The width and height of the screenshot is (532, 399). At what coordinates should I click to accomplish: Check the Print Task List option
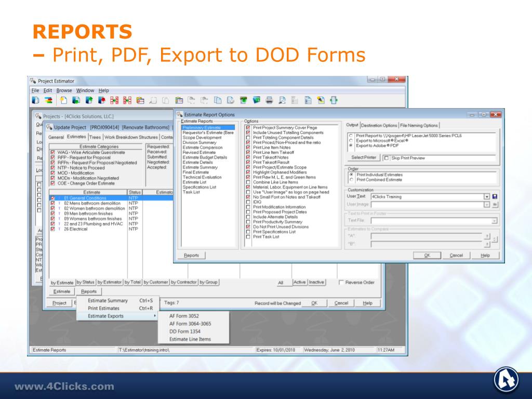(x=248, y=237)
